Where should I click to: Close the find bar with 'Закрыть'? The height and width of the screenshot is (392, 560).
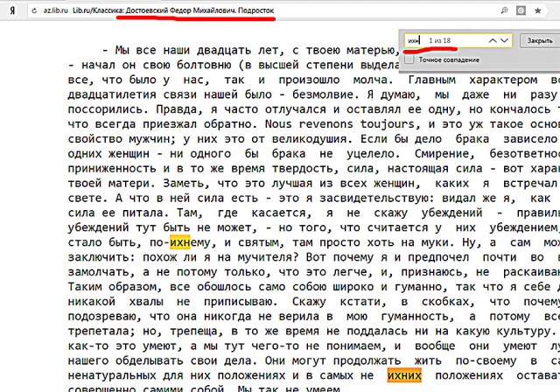click(540, 41)
